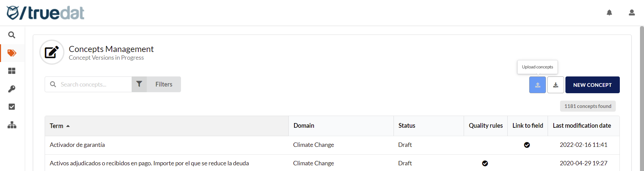644x171 pixels.
Task: Click into the Search concepts field
Action: 94,84
